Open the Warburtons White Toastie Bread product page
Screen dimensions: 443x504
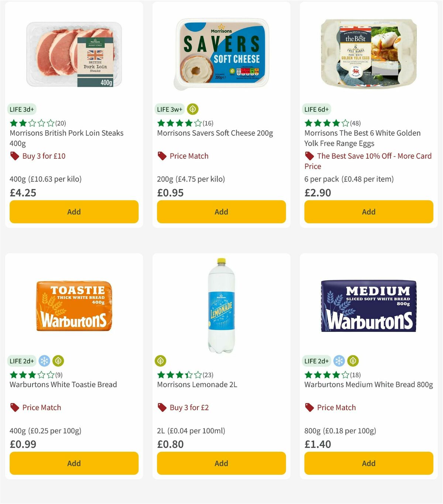[x=62, y=384]
